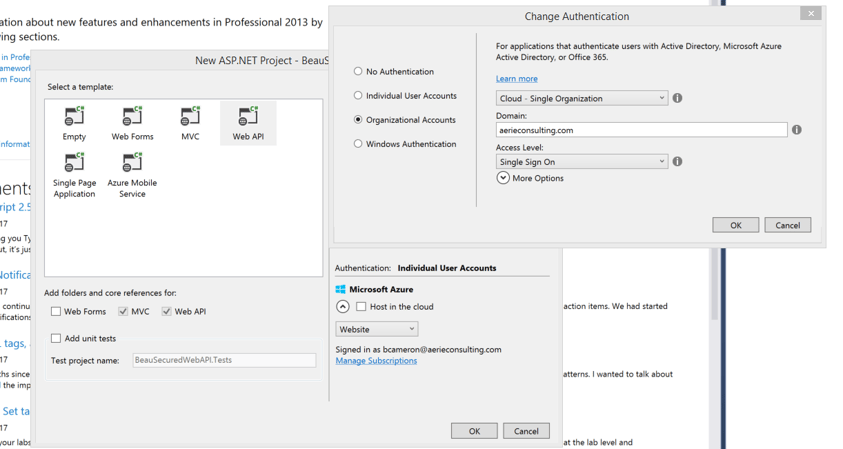The image size is (843, 449).
Task: Click the Test project name field
Action: (x=224, y=360)
